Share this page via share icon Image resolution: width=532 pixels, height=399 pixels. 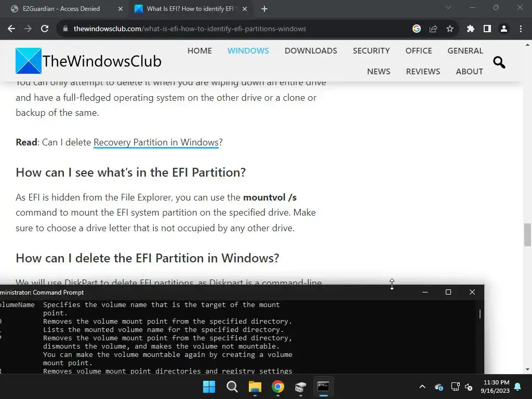433,29
